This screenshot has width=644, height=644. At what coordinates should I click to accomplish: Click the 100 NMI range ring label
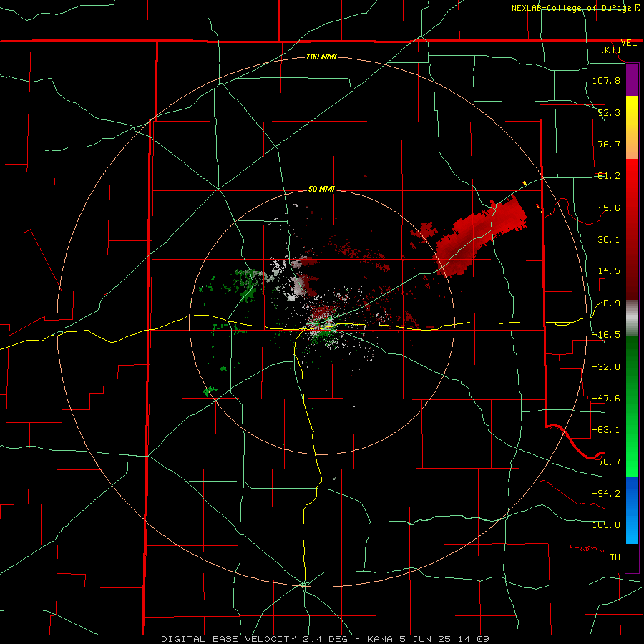(321, 57)
